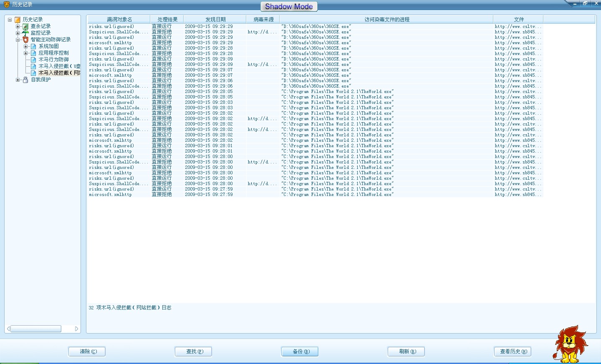Click the tree panel scrollbar right arrow

click(76, 329)
